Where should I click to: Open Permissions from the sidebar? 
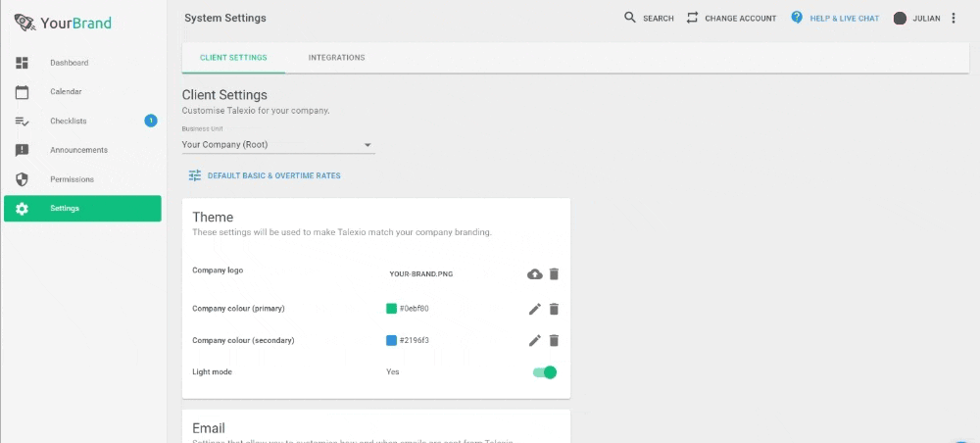tap(82, 179)
